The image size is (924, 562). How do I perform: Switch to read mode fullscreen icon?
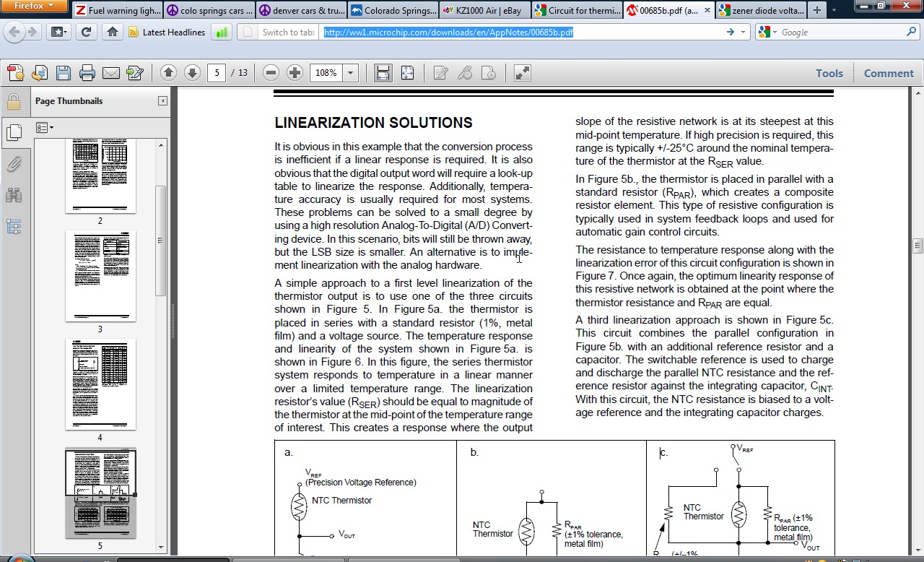(522, 73)
